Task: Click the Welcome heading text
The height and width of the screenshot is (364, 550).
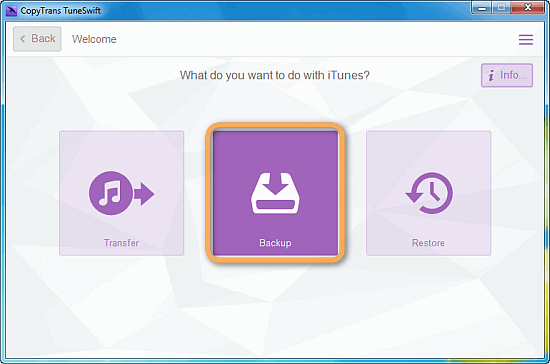Action: pyautogui.click(x=94, y=39)
